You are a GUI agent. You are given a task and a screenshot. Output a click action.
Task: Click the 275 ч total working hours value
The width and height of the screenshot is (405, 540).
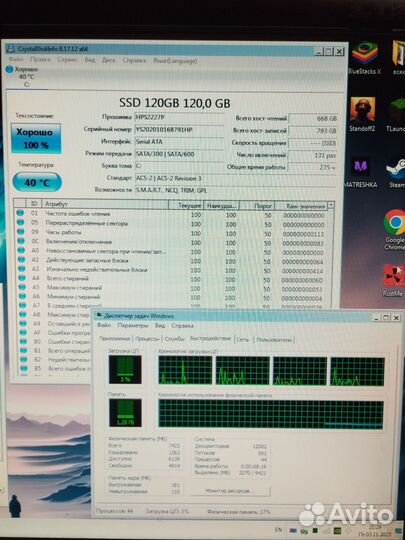click(x=312, y=167)
